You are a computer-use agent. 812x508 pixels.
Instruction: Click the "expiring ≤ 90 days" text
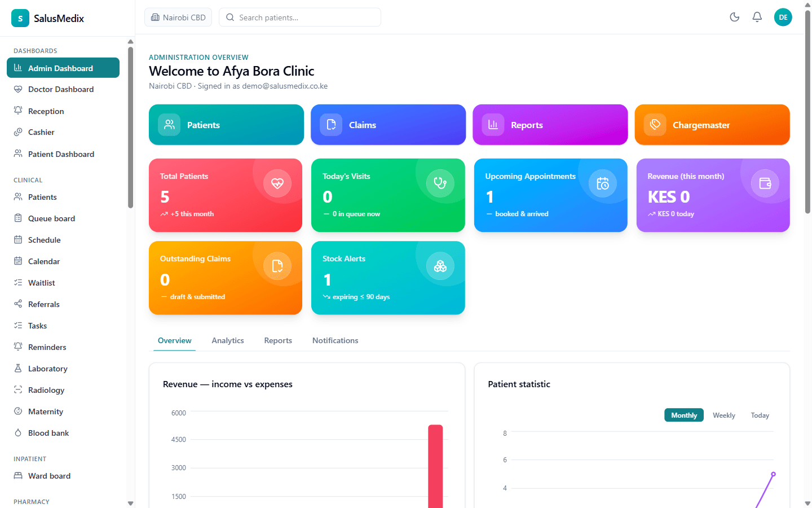(x=361, y=297)
